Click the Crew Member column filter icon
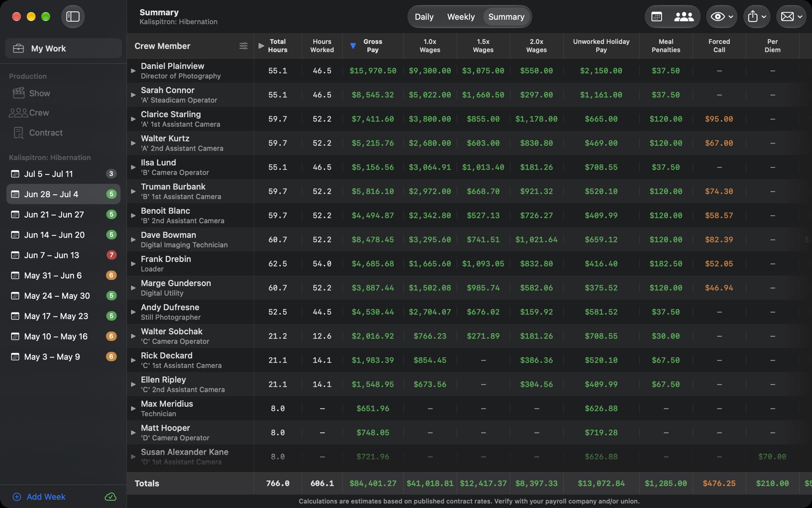The height and width of the screenshot is (508, 812). click(x=244, y=46)
